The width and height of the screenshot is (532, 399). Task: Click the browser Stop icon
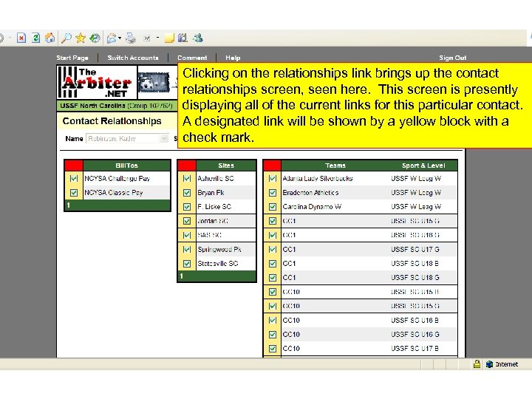click(21, 38)
